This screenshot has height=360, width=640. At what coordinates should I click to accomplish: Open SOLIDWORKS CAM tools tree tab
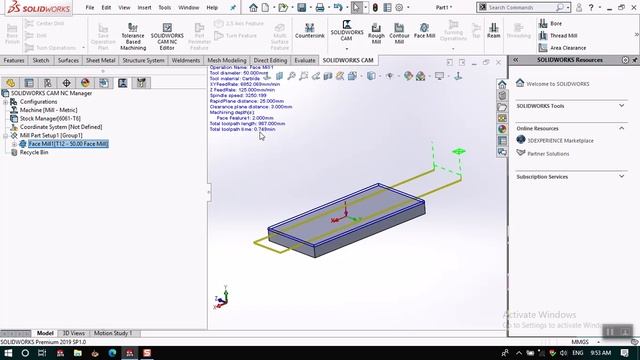click(x=141, y=83)
